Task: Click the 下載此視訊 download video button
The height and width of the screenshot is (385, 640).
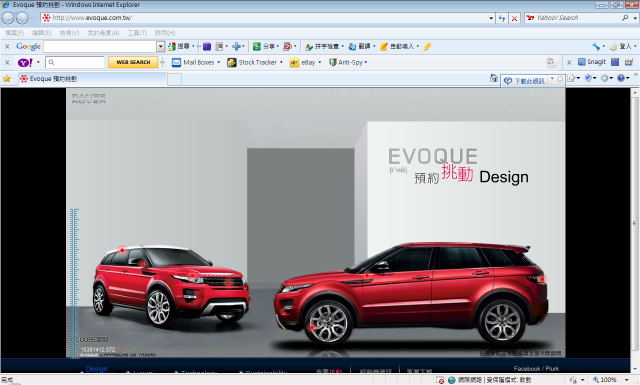Action: 525,81
